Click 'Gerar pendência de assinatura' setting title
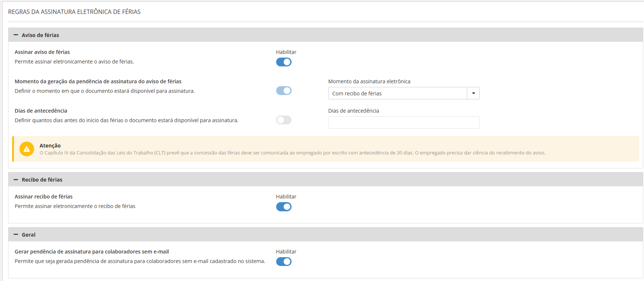The height and width of the screenshot is (281, 644). coord(92,252)
